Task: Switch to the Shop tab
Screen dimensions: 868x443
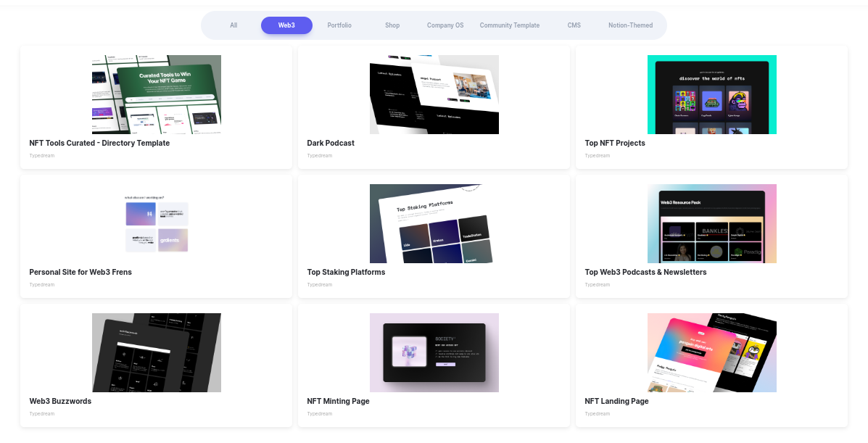Action: 392,25
